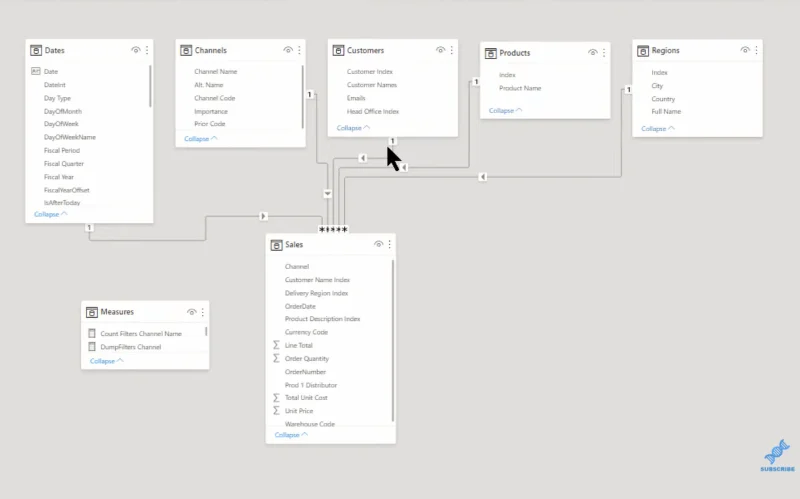
Task: Open more options for Dates table
Action: (x=147, y=50)
